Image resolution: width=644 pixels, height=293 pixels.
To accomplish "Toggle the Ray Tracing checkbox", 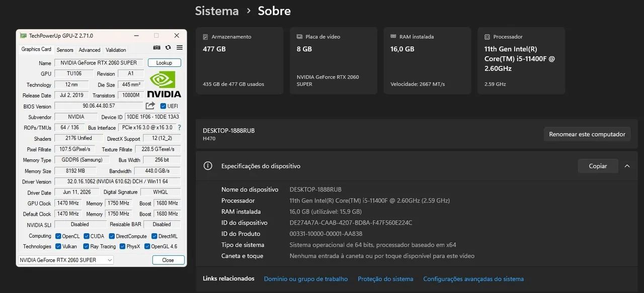I will (x=87, y=246).
